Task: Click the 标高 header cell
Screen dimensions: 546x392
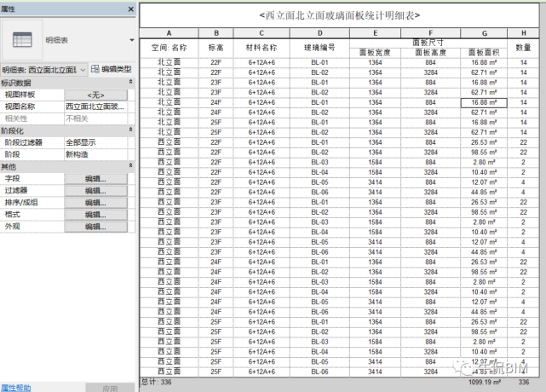Action: pos(216,48)
